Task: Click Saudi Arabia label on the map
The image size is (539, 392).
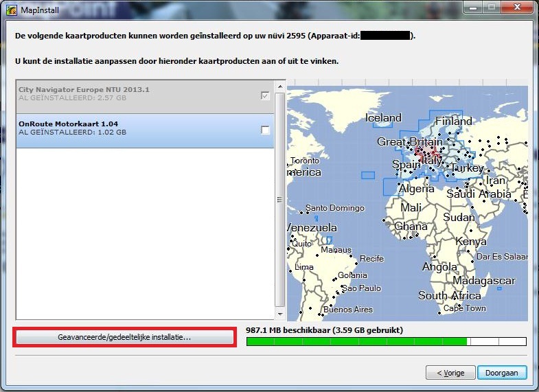Action: coord(479,194)
